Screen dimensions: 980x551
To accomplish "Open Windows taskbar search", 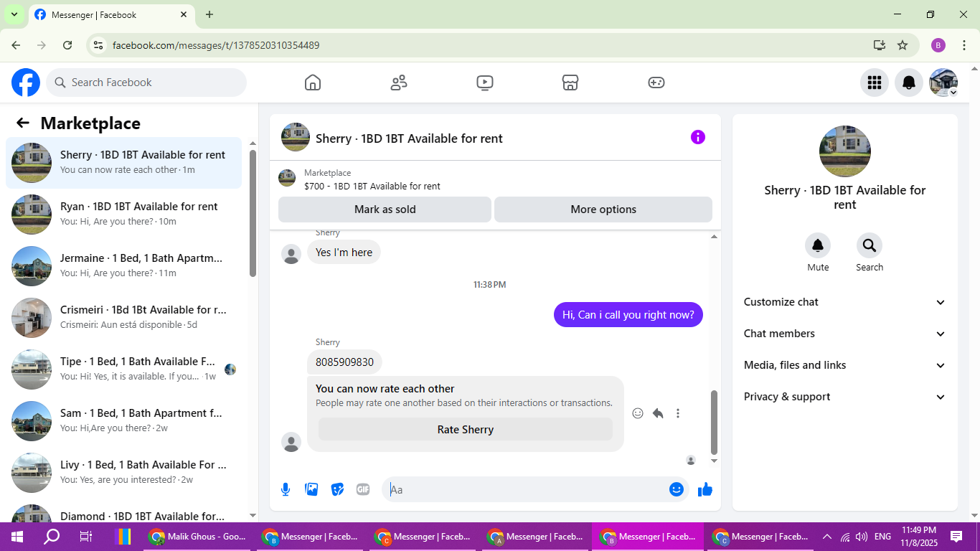I will pyautogui.click(x=51, y=537).
